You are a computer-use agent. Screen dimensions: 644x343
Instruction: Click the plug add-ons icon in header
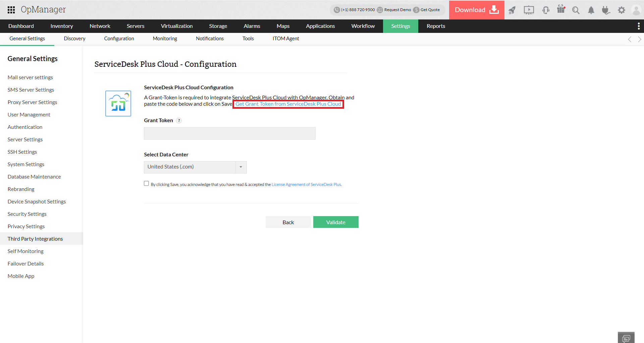point(606,10)
